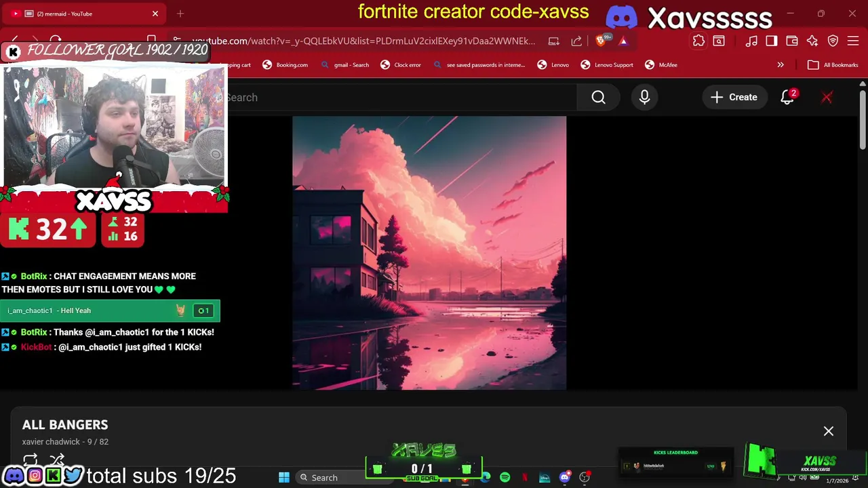
Task: Open ALL BANGERS playlist title
Action: point(65,425)
